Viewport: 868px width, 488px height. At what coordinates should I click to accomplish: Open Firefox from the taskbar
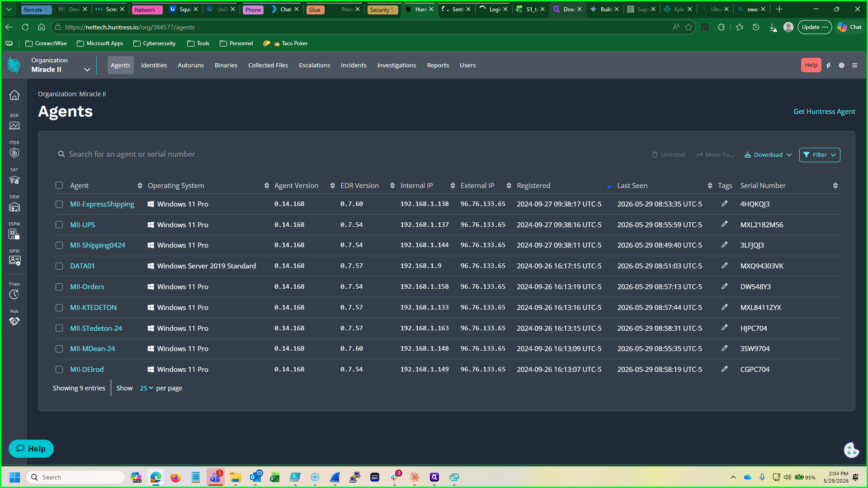(x=175, y=477)
